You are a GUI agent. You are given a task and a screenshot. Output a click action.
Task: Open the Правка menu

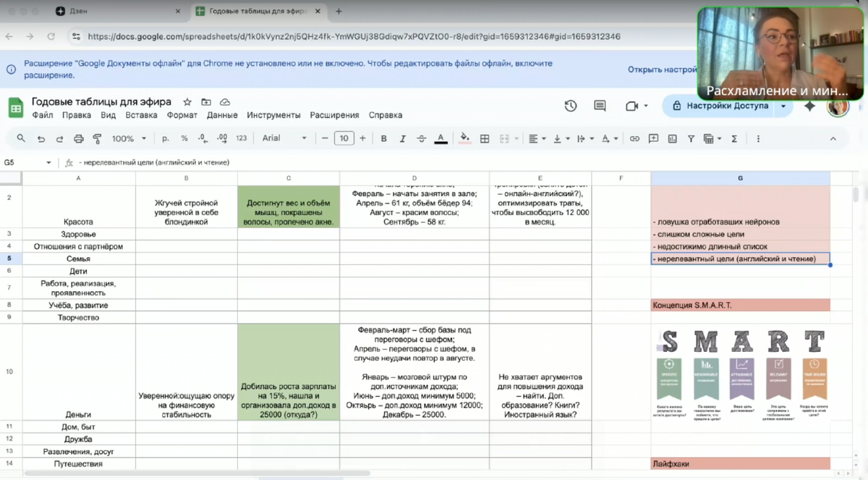(77, 115)
